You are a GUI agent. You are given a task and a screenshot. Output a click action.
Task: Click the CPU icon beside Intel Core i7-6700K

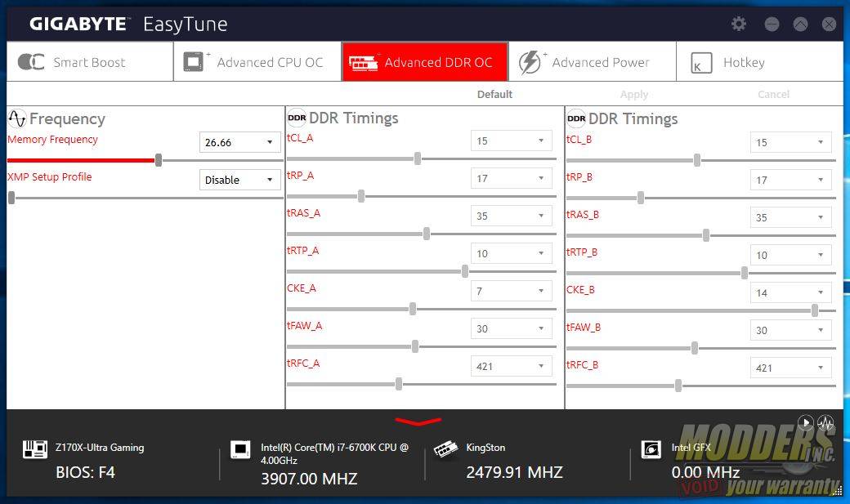click(240, 449)
